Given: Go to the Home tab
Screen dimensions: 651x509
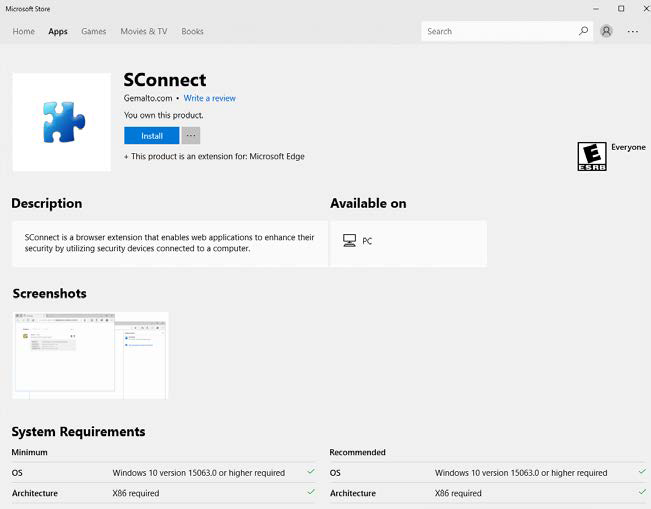Looking at the screenshot, I should pyautogui.click(x=24, y=32).
